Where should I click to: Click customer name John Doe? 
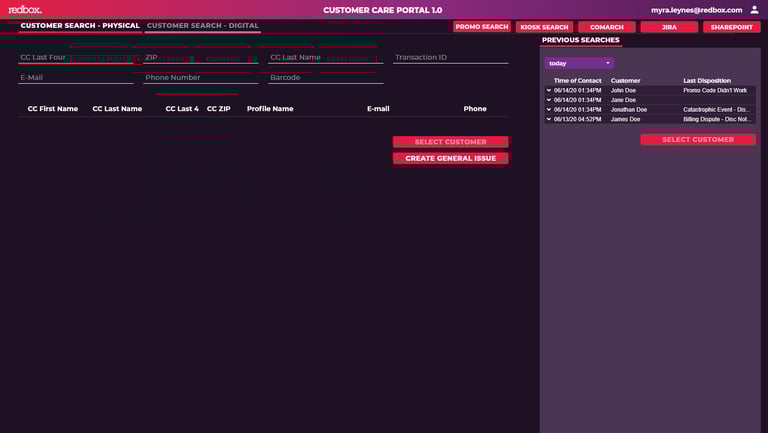pyautogui.click(x=623, y=90)
